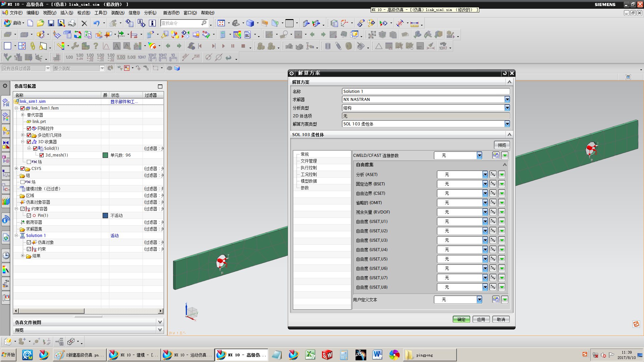The width and height of the screenshot is (644, 362).
Task: Click the mesh component icon in navigator
Action: tap(35, 128)
